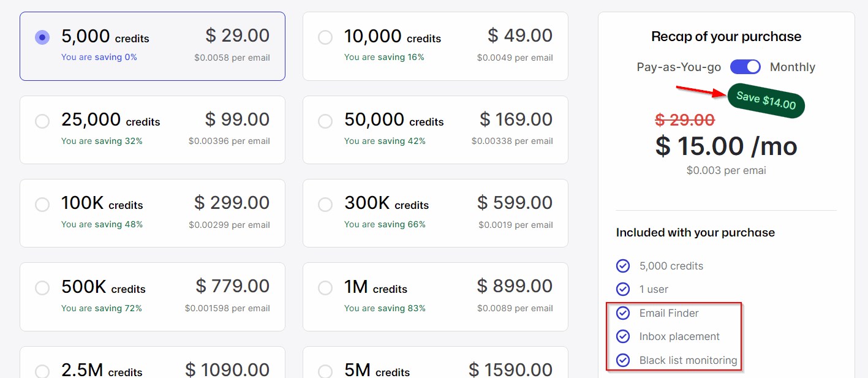
Task: Click the 5,000 credits check icon
Action: [x=623, y=266]
